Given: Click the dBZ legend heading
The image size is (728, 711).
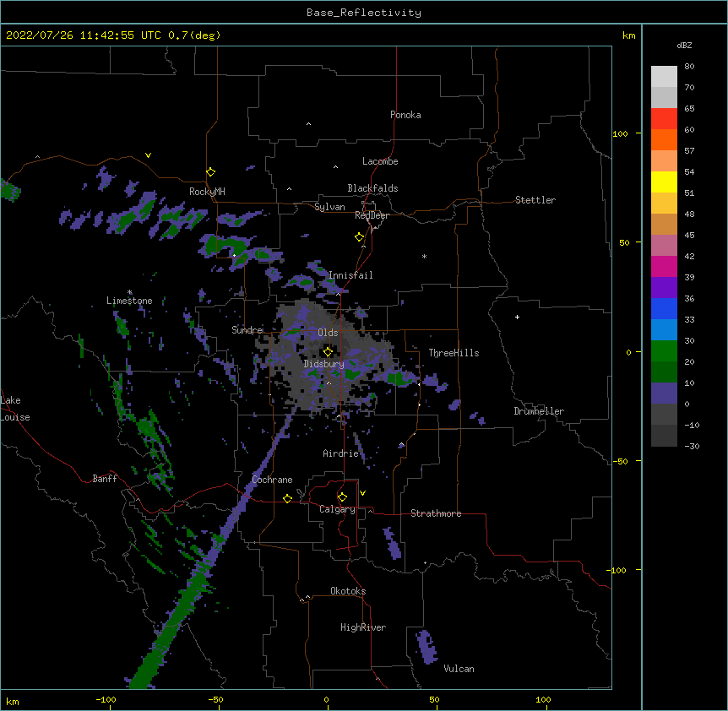Looking at the screenshot, I should click(x=684, y=45).
